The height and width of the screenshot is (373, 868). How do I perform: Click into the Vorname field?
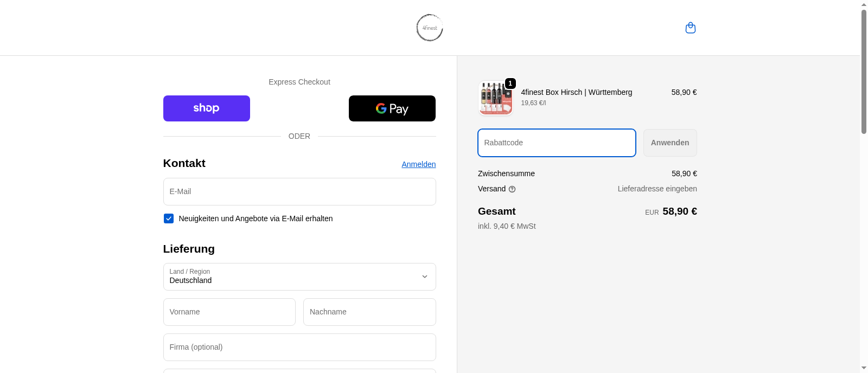(229, 312)
